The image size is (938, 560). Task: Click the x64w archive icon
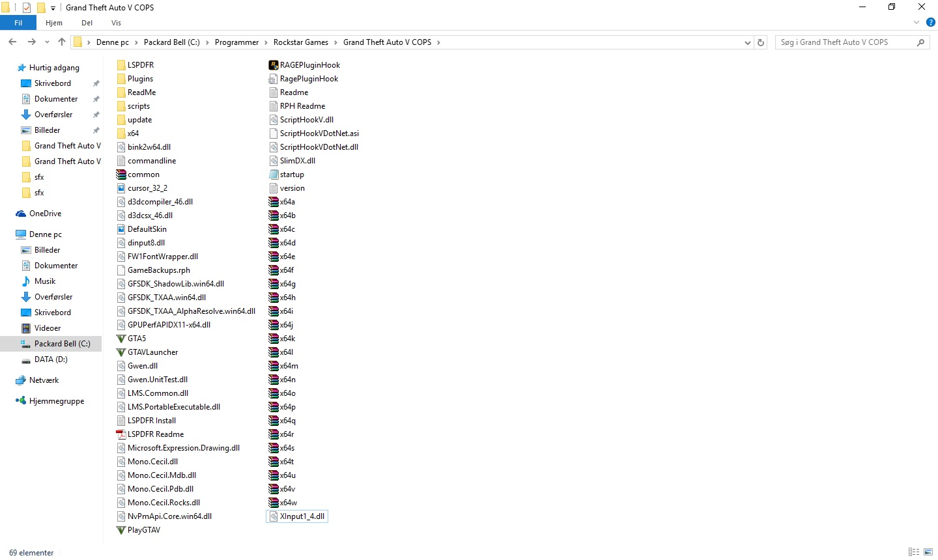(x=274, y=503)
